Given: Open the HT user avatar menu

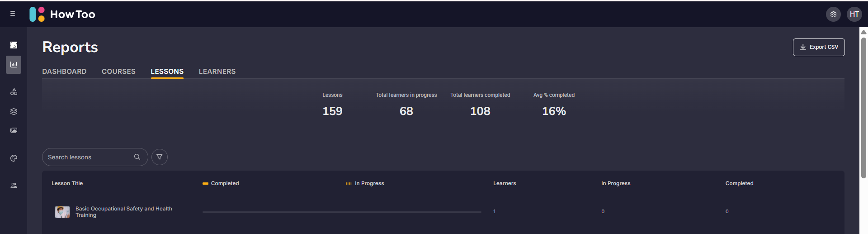Looking at the screenshot, I should [x=854, y=14].
